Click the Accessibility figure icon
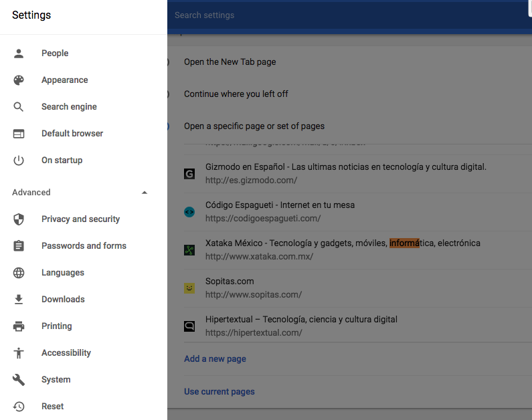This screenshot has width=532, height=420. tap(19, 353)
